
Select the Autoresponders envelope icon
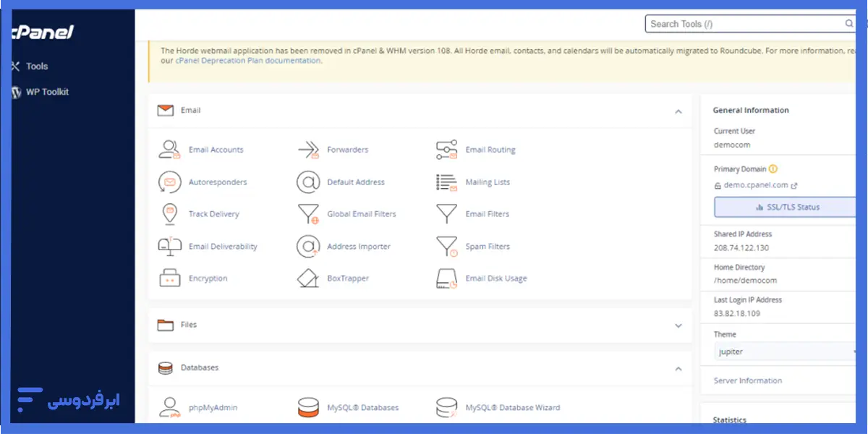(x=169, y=182)
